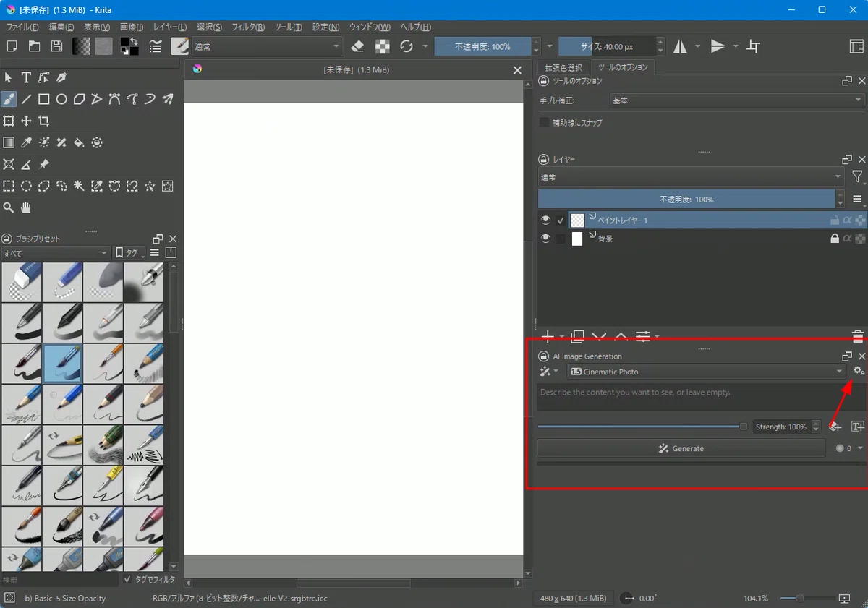Click the add layer plus button

(548, 336)
